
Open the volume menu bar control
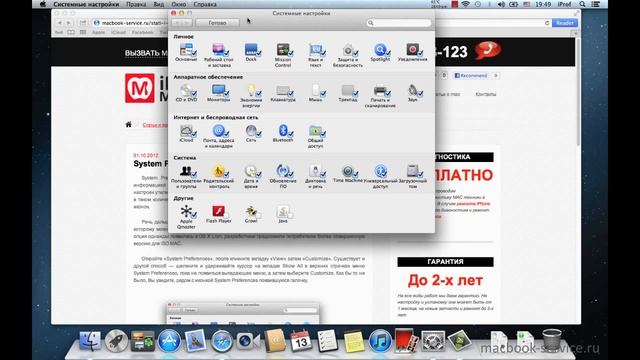501,4
